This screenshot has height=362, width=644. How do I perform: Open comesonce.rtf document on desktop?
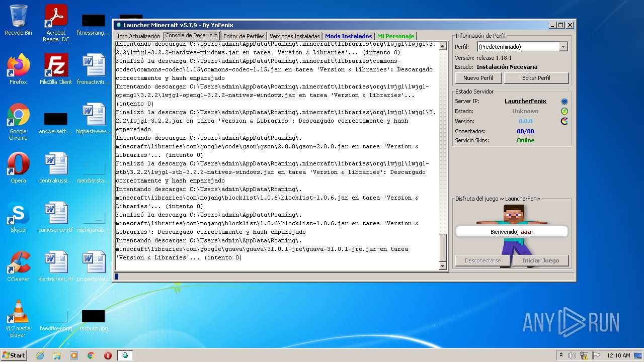56,218
